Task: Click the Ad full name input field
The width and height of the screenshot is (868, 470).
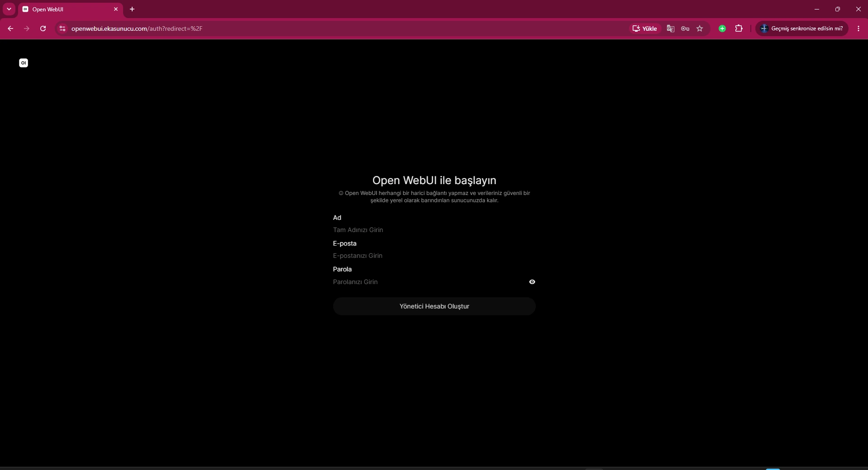Action: [434, 230]
